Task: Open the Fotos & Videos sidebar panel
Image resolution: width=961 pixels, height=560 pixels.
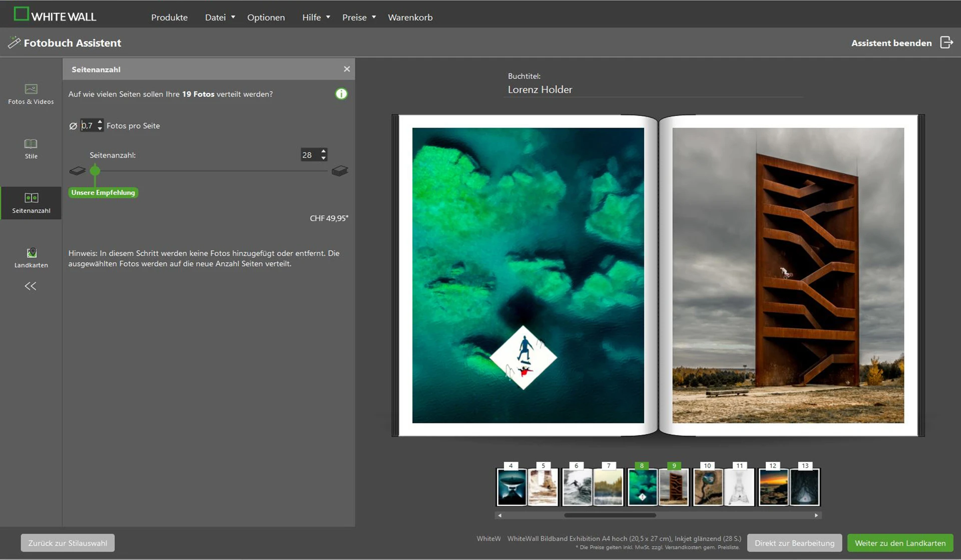Action: click(x=31, y=94)
